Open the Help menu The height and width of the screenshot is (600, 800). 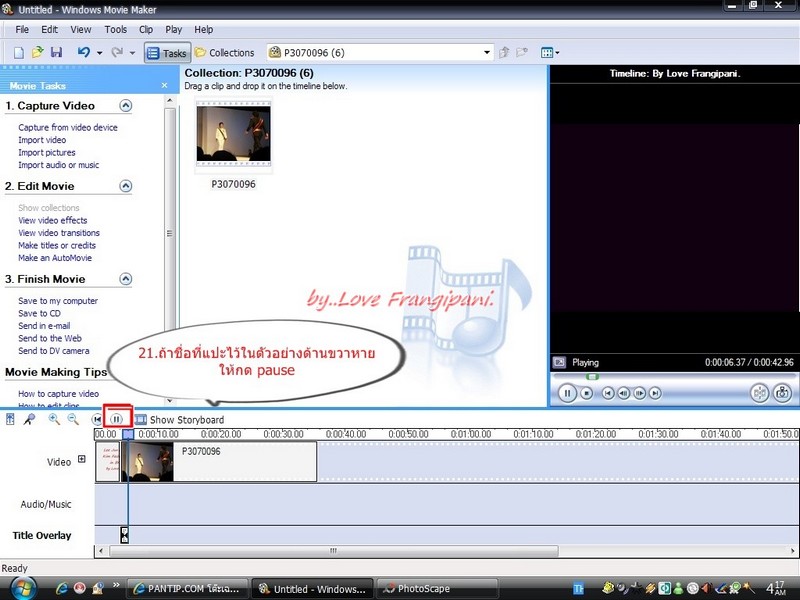click(204, 30)
